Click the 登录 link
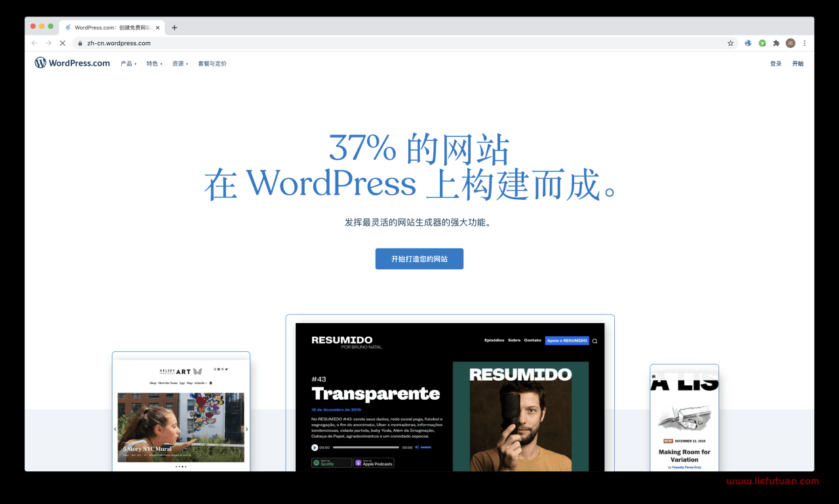The width and height of the screenshot is (839, 504). (776, 64)
